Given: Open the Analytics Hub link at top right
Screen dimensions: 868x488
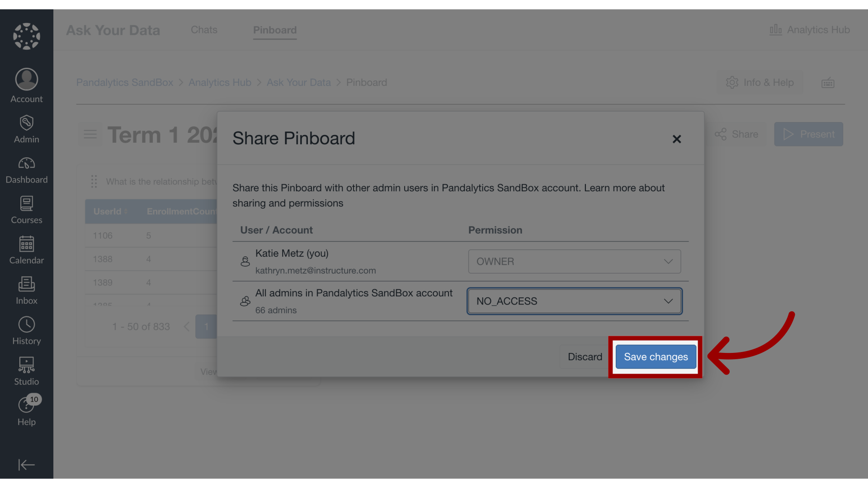Looking at the screenshot, I should coord(810,30).
